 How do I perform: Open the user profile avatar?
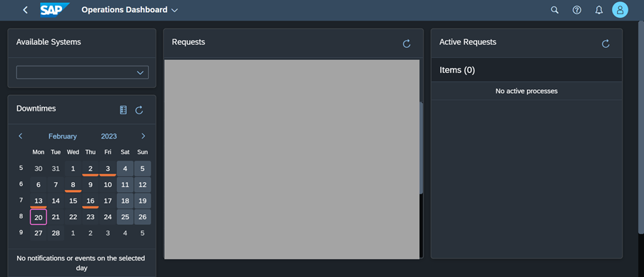coord(620,10)
